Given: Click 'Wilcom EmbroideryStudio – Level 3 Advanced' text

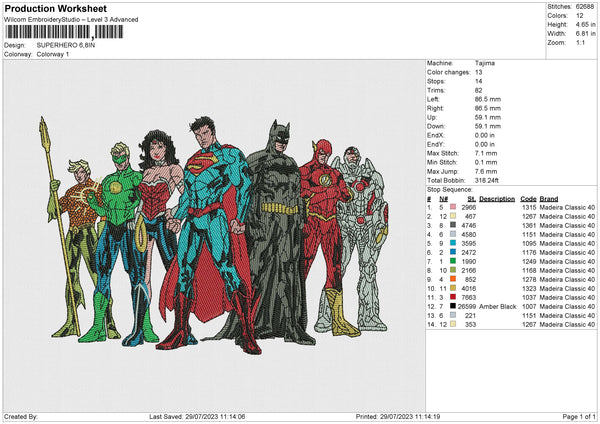Looking at the screenshot, I should tap(71, 20).
